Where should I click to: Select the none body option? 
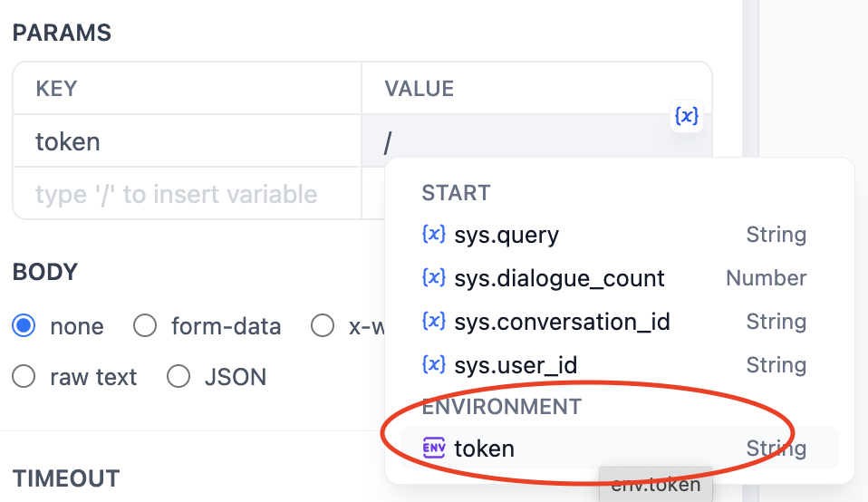pyautogui.click(x=24, y=326)
